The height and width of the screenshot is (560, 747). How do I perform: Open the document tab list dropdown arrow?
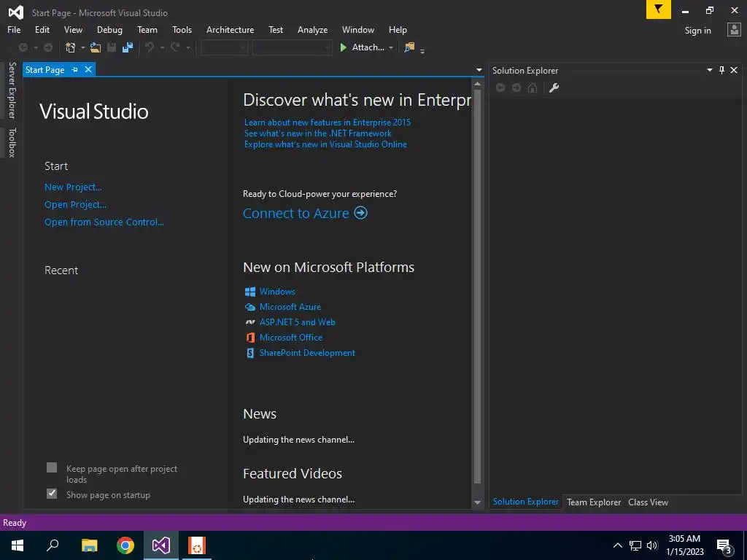[479, 70]
